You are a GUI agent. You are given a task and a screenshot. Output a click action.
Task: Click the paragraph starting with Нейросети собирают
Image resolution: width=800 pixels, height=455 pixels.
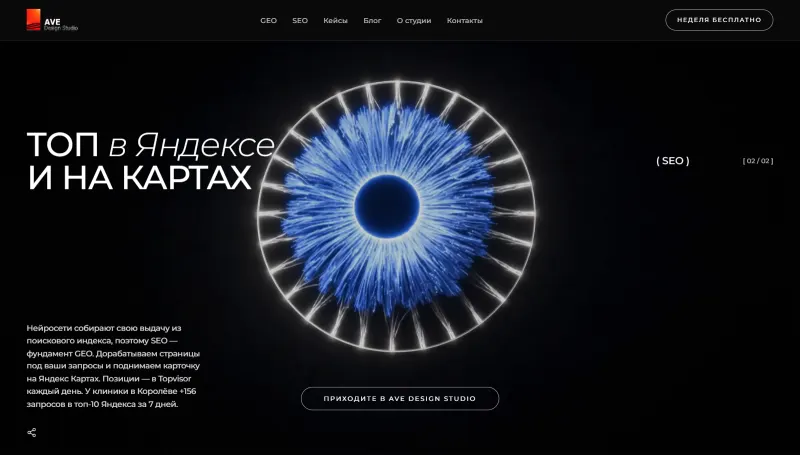click(x=113, y=366)
